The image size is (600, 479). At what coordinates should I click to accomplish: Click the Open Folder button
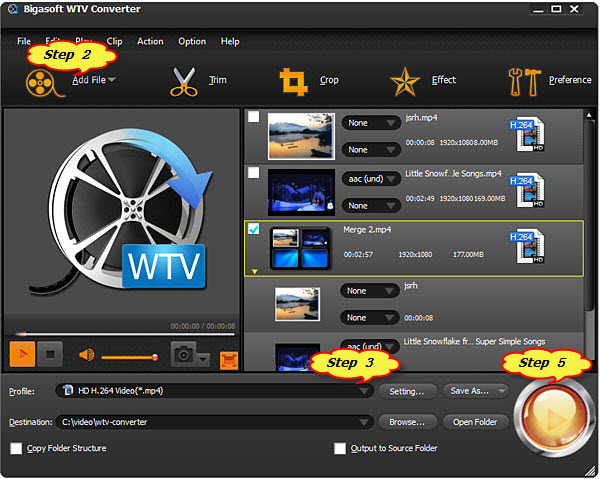[475, 422]
